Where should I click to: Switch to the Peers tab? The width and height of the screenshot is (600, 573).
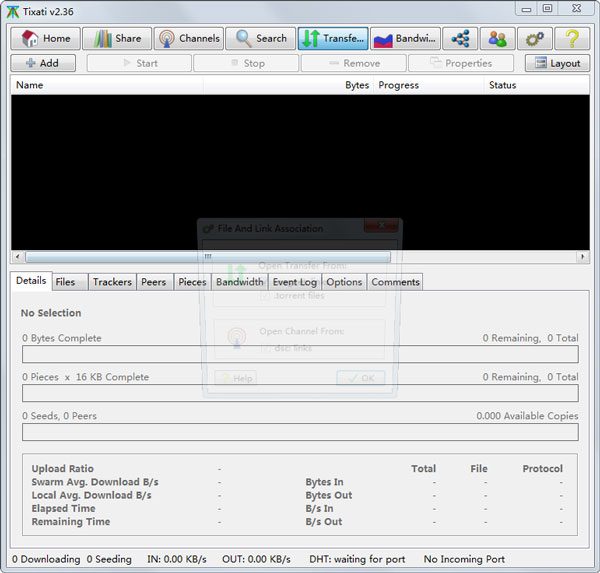pos(155,282)
